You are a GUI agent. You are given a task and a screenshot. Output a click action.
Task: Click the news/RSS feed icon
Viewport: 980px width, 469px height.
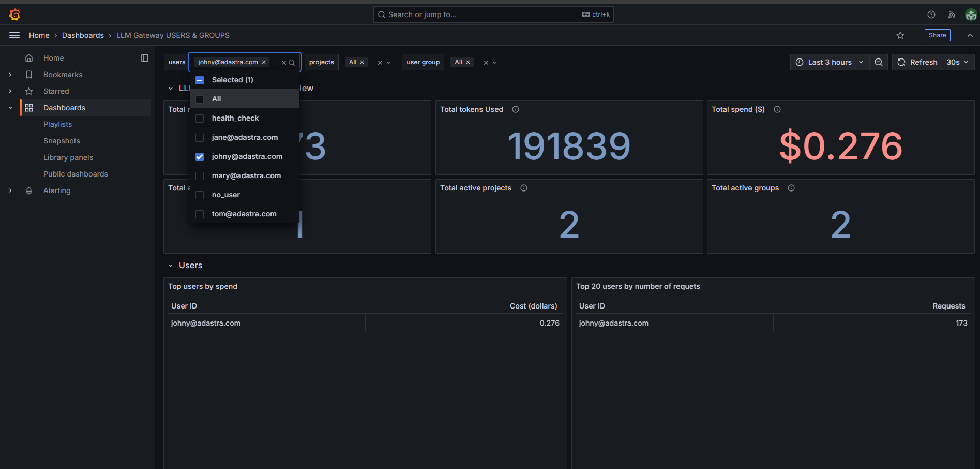click(x=951, y=14)
